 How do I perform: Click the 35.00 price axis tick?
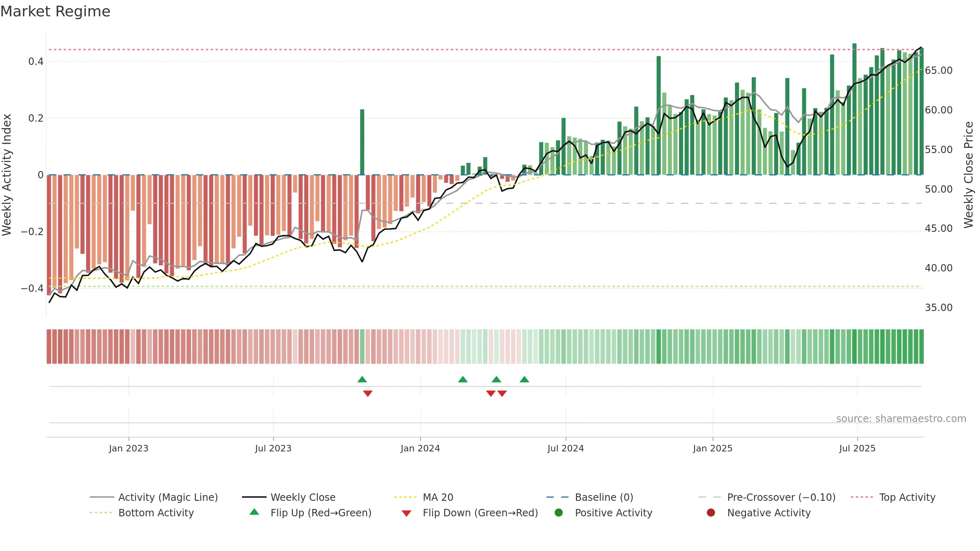[939, 308]
